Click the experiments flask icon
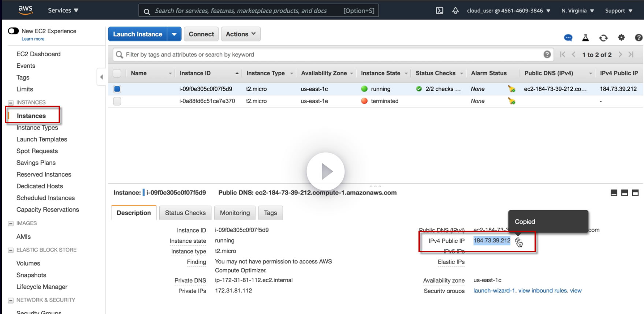The image size is (644, 314). (x=585, y=38)
